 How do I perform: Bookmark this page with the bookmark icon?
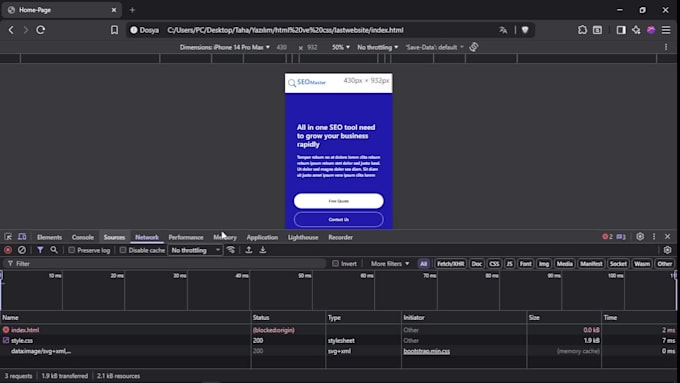(x=114, y=30)
